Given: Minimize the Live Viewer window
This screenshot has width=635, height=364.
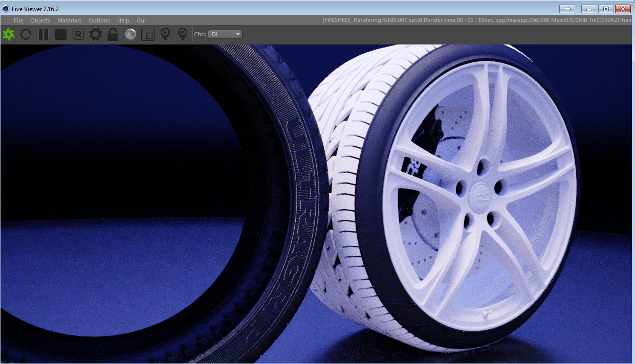Looking at the screenshot, I should [x=590, y=9].
